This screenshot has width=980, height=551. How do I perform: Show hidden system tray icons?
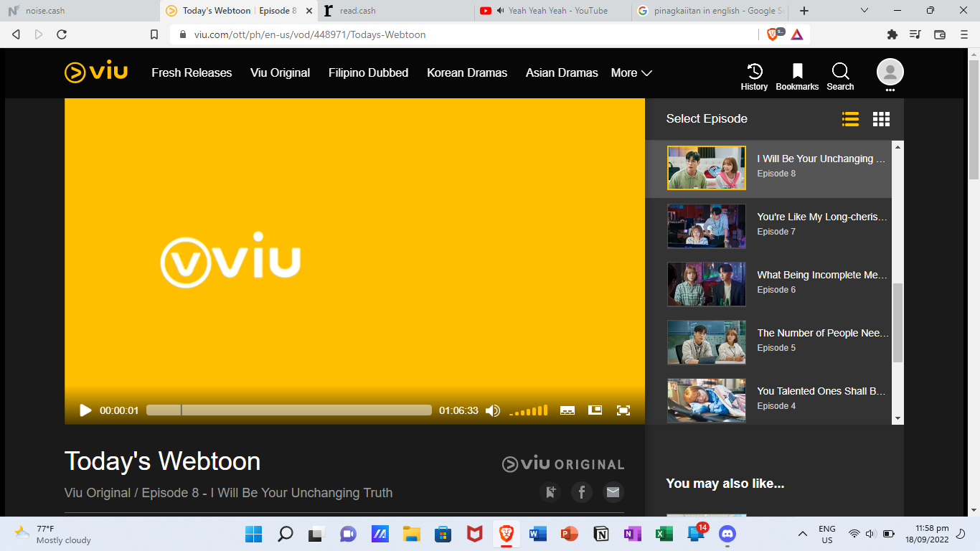[802, 534]
